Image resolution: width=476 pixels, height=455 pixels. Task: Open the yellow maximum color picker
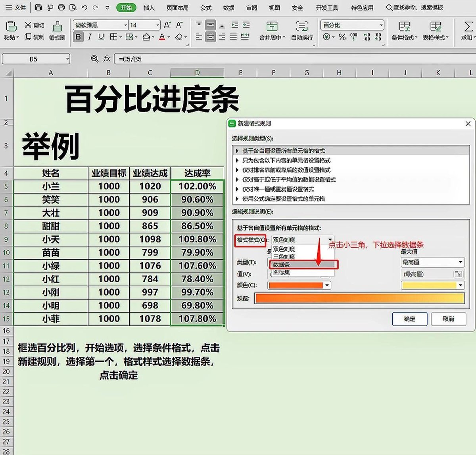(432, 285)
